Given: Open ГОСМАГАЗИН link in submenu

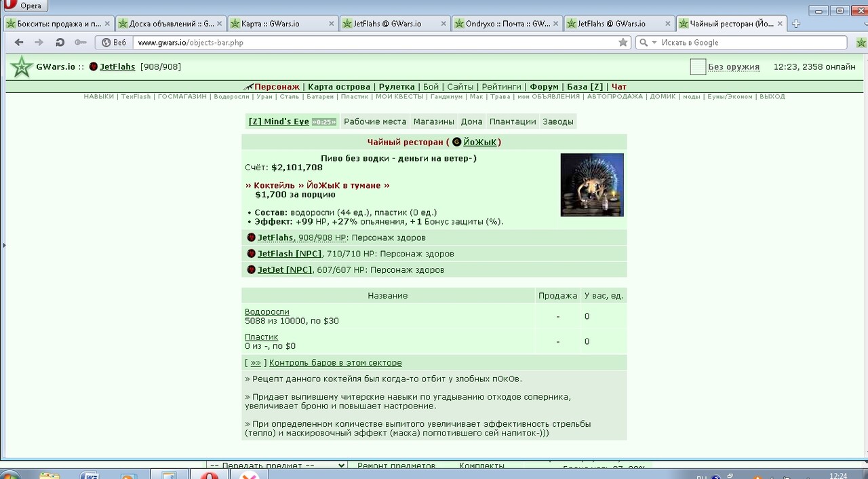Looking at the screenshot, I should point(182,97).
